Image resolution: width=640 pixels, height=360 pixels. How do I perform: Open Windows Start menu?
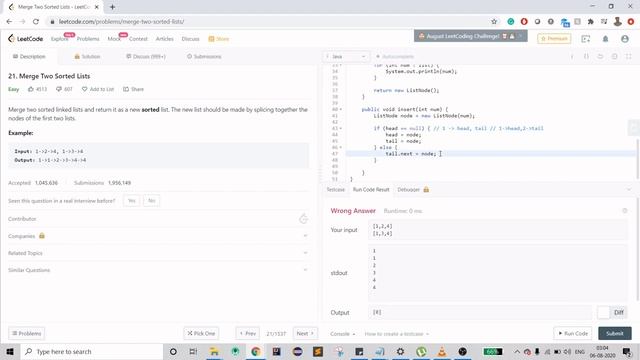click(10, 351)
